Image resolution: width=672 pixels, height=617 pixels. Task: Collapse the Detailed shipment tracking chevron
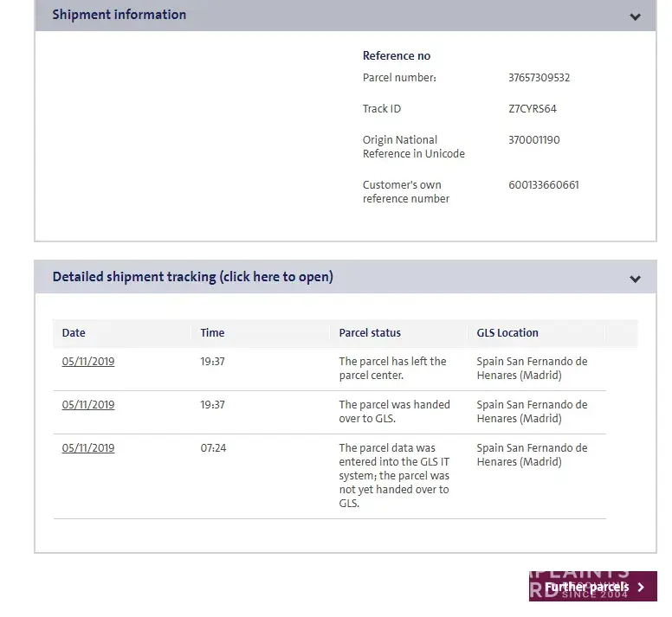click(x=635, y=279)
